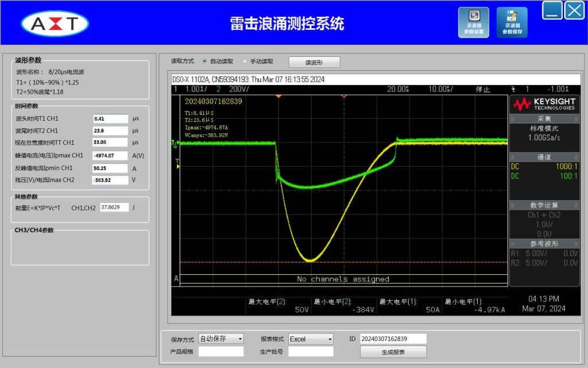Click the ID field showing 20240307162839
This screenshot has height=368, width=588.
[393, 339]
